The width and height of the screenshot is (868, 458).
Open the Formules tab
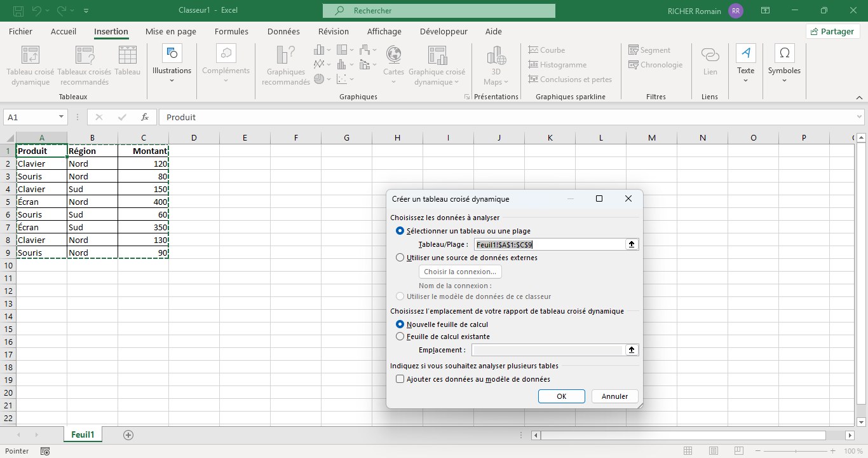[231, 31]
